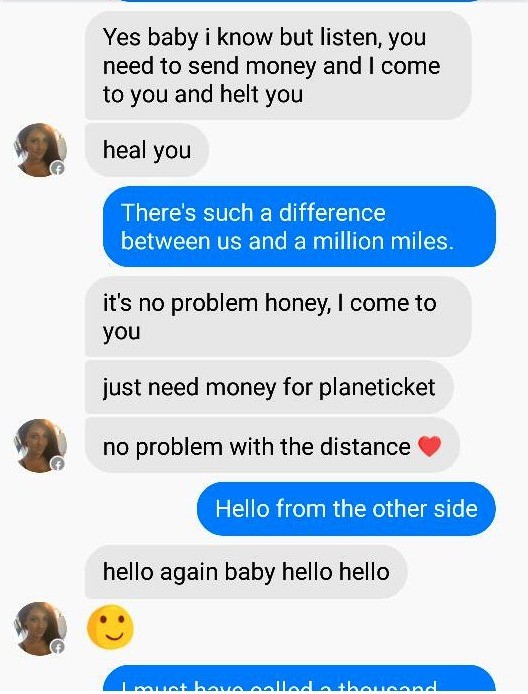Tap the 'hello again baby hello hello' message

point(246,572)
